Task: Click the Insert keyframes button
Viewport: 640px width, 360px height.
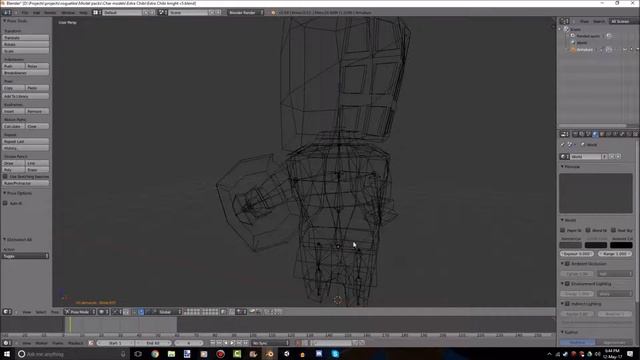Action: (13, 111)
